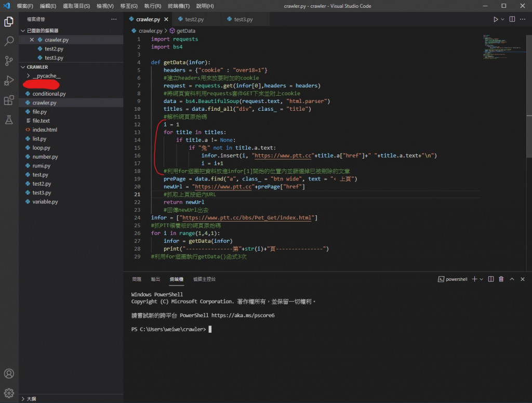This screenshot has height=403, width=532.
Task: Click the code minimap preview
Action: [x=504, y=47]
